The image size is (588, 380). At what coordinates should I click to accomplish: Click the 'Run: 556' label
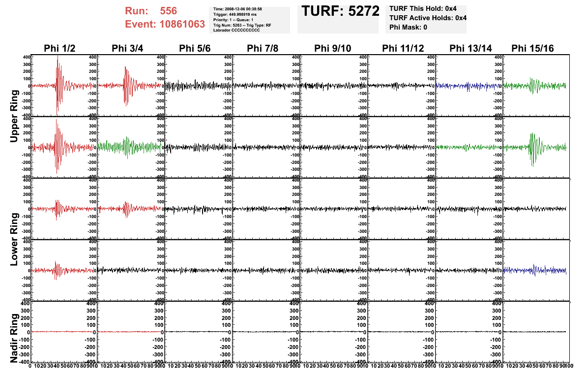(151, 11)
